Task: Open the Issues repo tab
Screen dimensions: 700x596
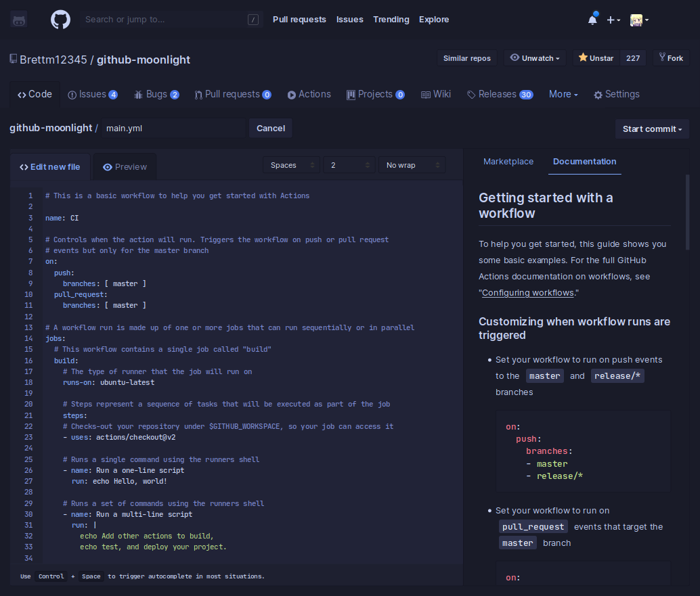Action: tap(93, 95)
